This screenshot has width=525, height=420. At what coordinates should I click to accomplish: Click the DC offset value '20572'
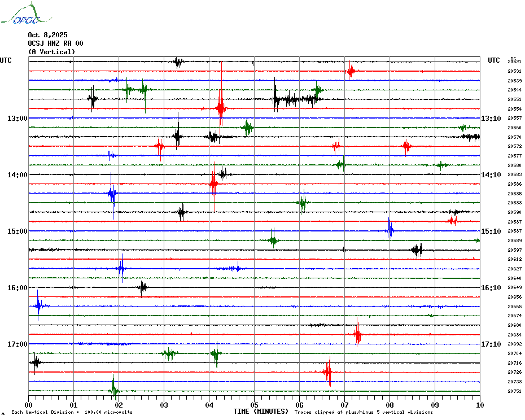(515, 146)
